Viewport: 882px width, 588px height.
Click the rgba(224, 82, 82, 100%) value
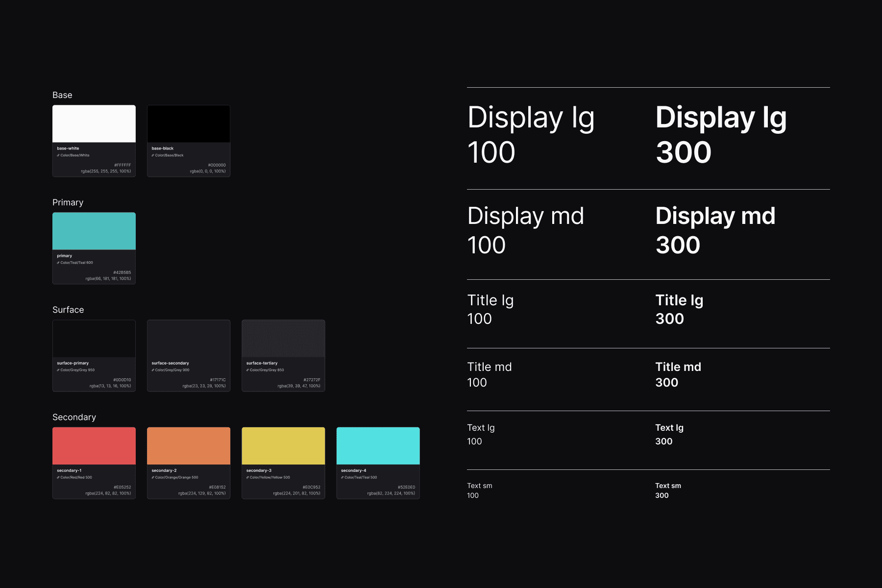pos(108,493)
